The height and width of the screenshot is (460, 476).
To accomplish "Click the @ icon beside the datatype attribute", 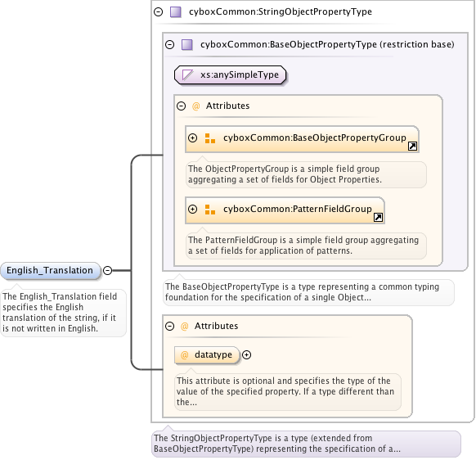I will point(185,355).
